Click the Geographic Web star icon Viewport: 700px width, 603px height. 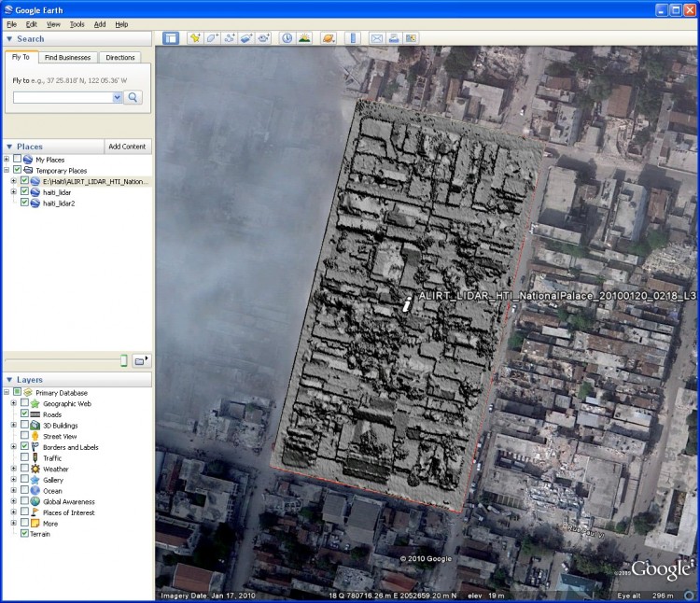(35, 403)
